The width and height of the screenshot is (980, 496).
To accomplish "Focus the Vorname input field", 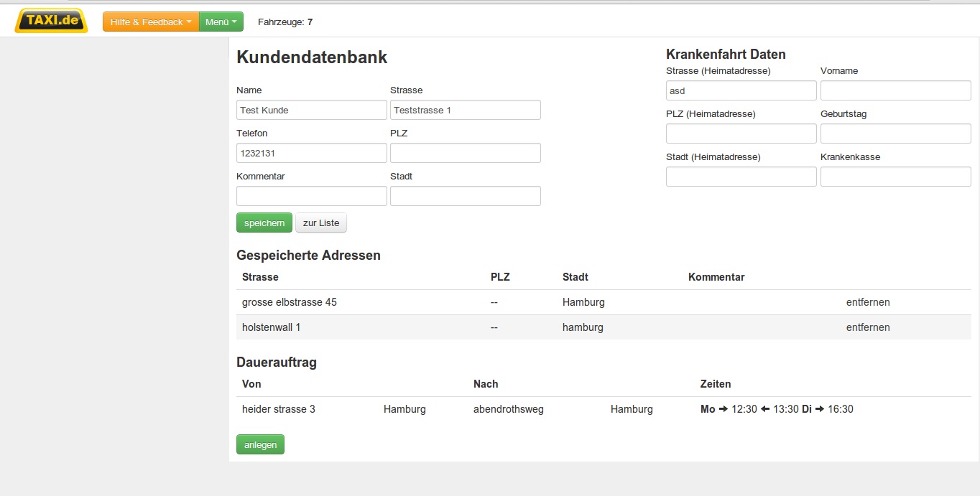I will click(895, 90).
